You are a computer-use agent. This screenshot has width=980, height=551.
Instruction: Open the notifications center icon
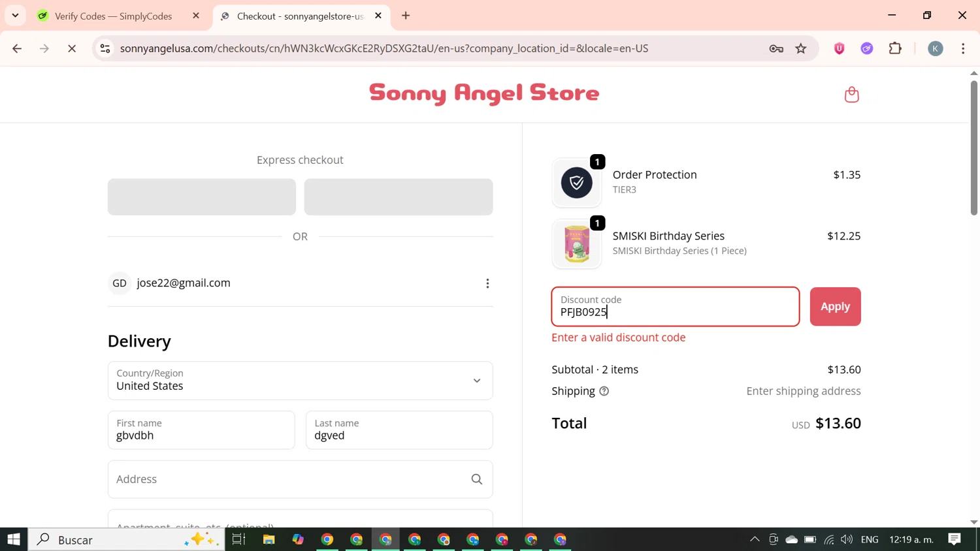[955, 539]
